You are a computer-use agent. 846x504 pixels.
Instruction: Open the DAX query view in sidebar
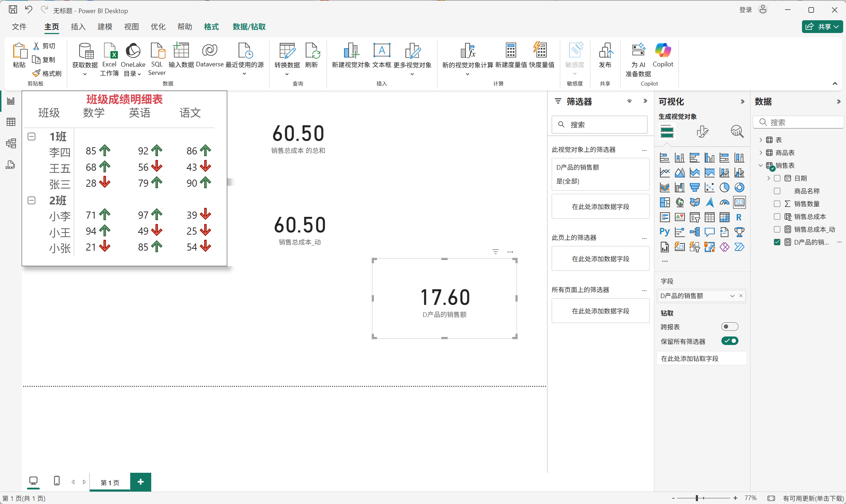coord(11,165)
